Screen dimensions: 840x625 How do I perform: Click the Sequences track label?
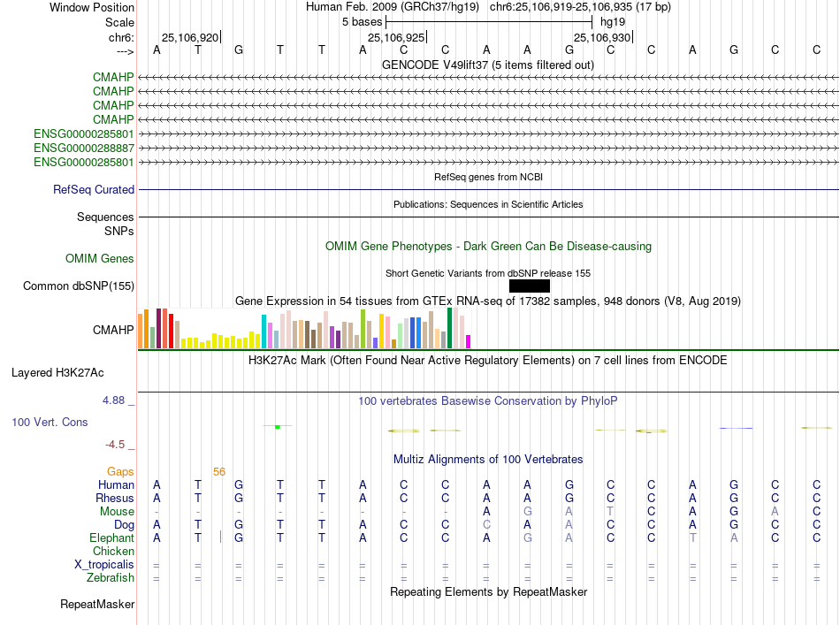tap(105, 217)
